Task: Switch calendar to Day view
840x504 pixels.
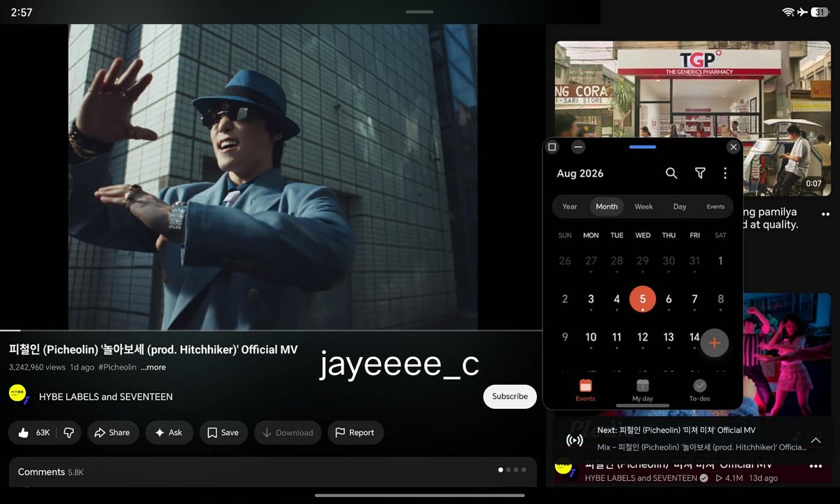Action: (680, 206)
